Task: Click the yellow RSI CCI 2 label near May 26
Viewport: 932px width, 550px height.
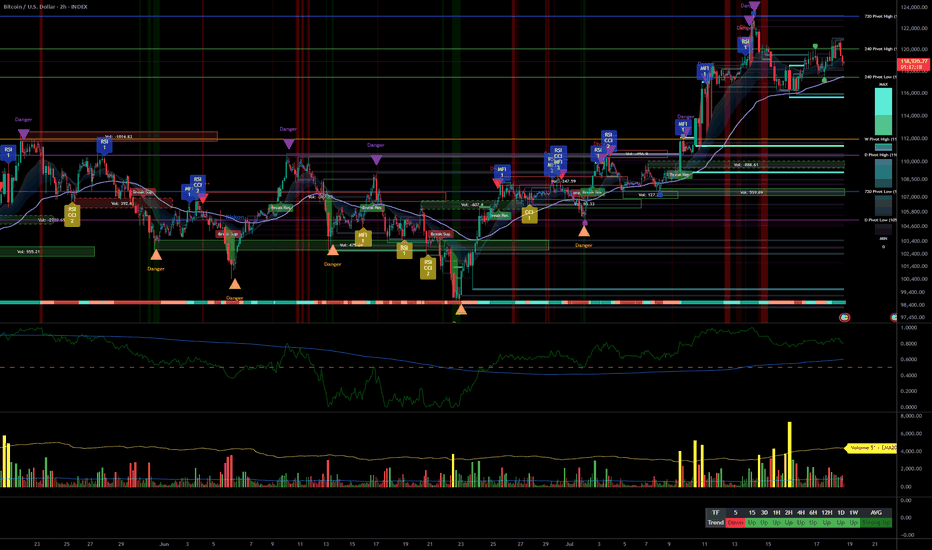Action: click(72, 215)
